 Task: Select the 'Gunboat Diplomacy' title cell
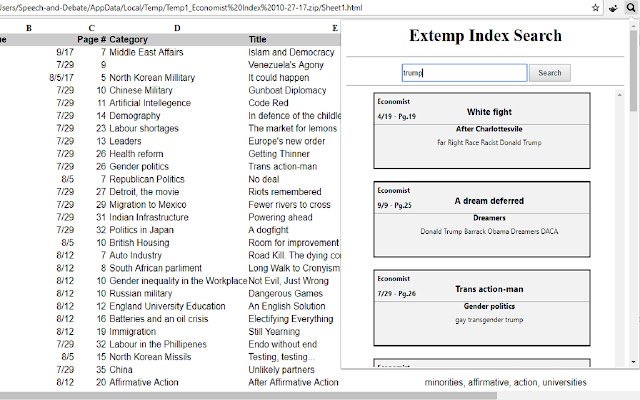click(287, 90)
